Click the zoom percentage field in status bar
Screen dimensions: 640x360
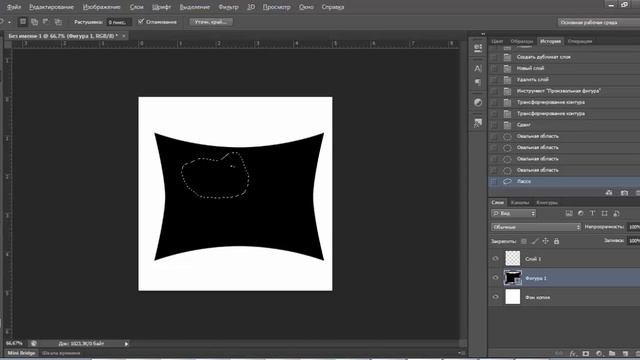[x=14, y=344]
